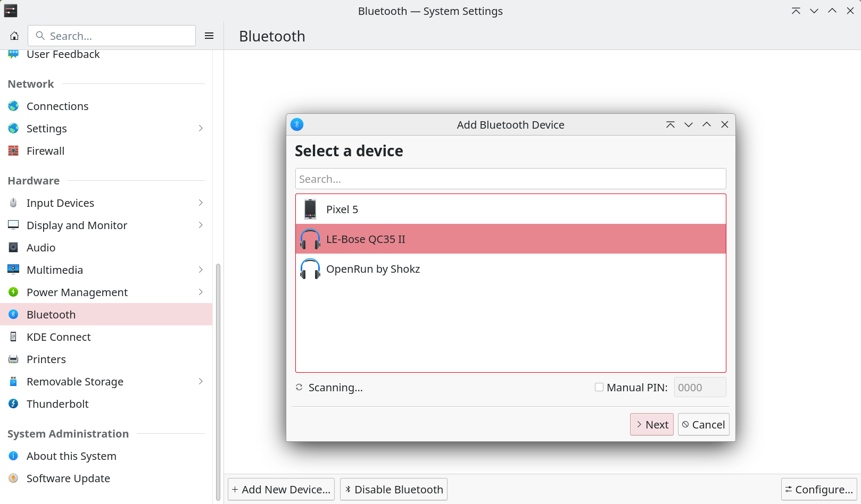Click the Manual PIN 0000 field

[x=700, y=387]
